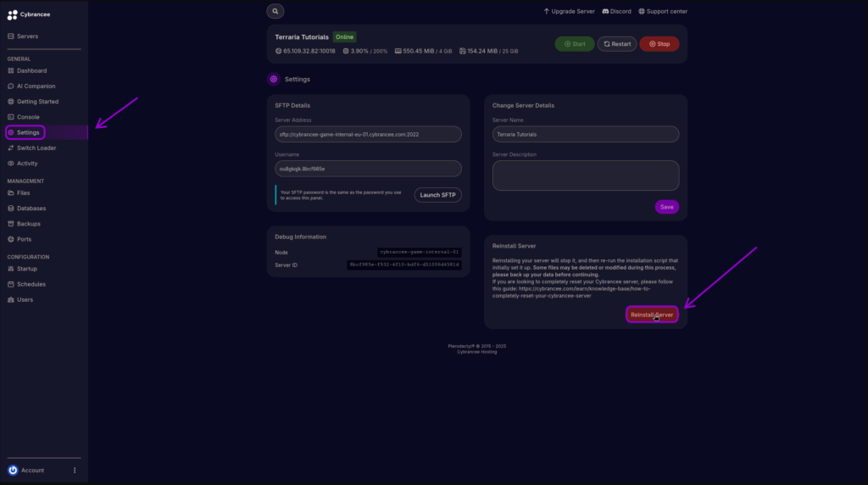Click the Discord logo icon
The image size is (868, 485).
pyautogui.click(x=605, y=11)
